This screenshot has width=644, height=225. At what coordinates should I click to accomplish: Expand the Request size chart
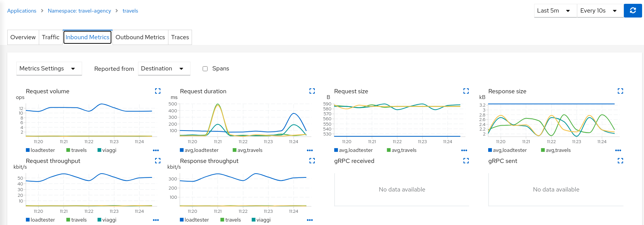[466, 91]
